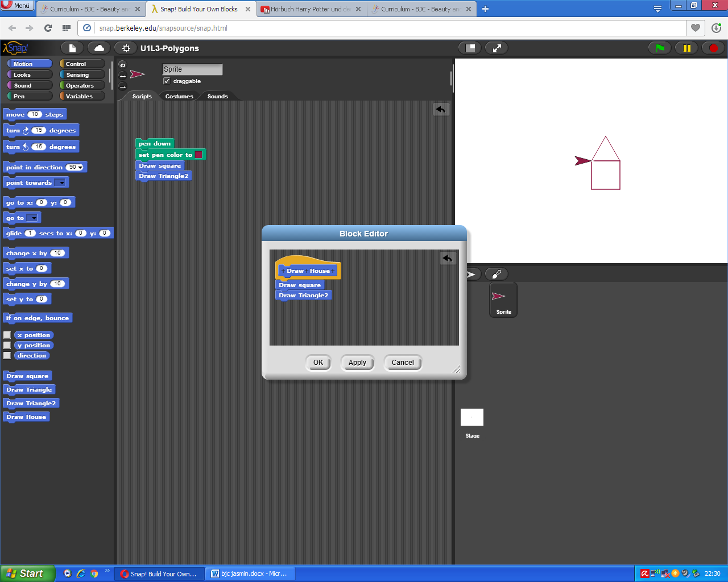Show direction watcher on stage

pos(7,356)
